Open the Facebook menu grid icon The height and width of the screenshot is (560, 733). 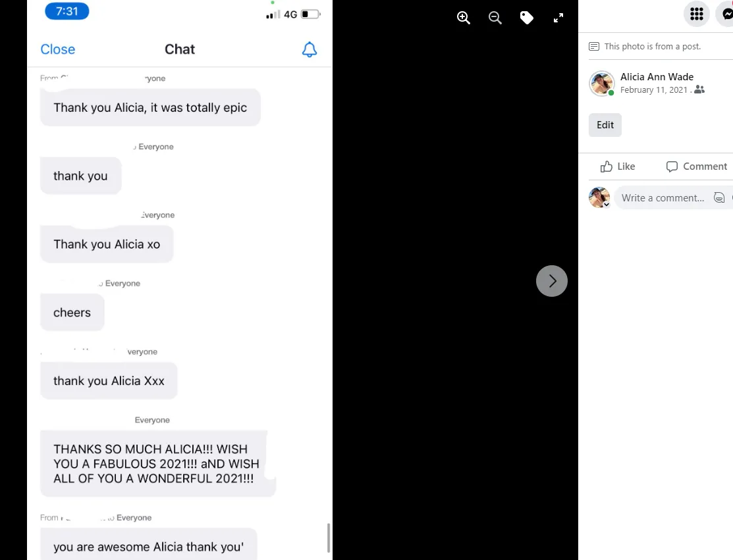click(697, 14)
